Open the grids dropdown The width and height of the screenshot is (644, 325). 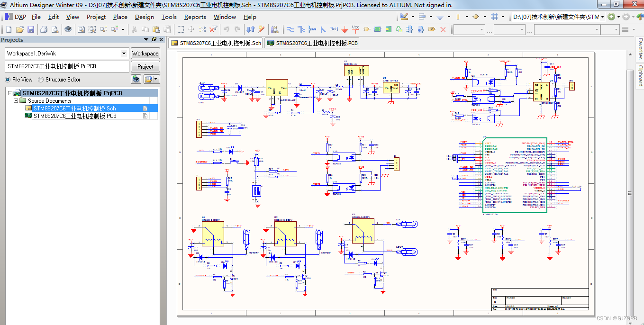pyautogui.click(x=503, y=17)
